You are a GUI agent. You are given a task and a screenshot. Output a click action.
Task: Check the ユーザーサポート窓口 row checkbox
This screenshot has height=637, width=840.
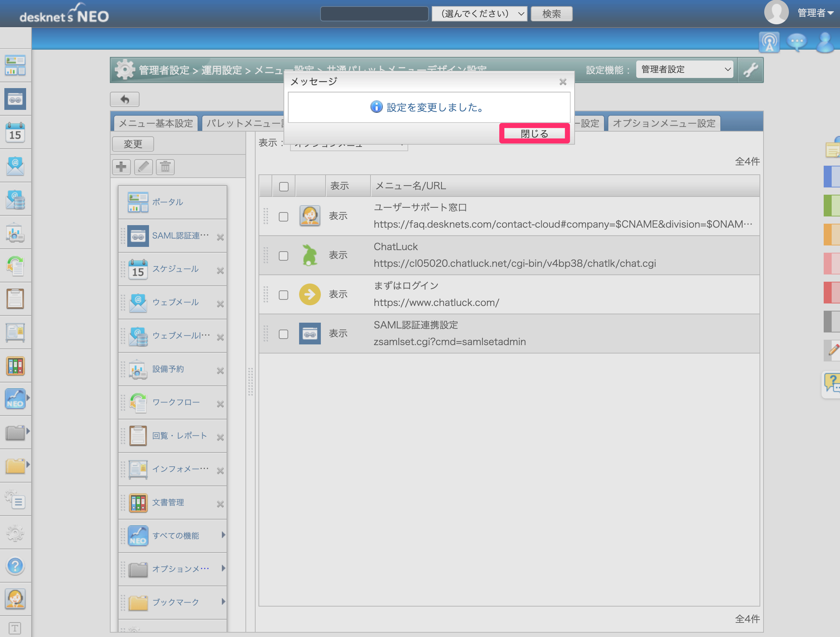coord(283,216)
